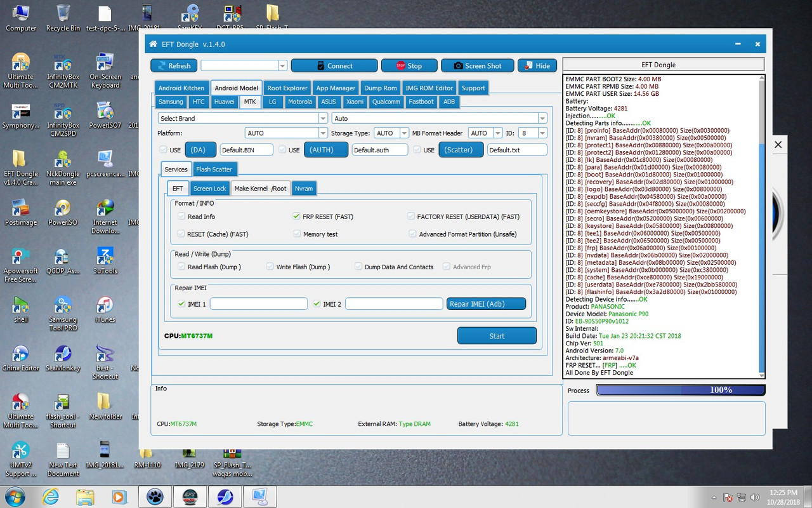
Task: Toggle the Memory test checkbox
Action: [x=297, y=234]
